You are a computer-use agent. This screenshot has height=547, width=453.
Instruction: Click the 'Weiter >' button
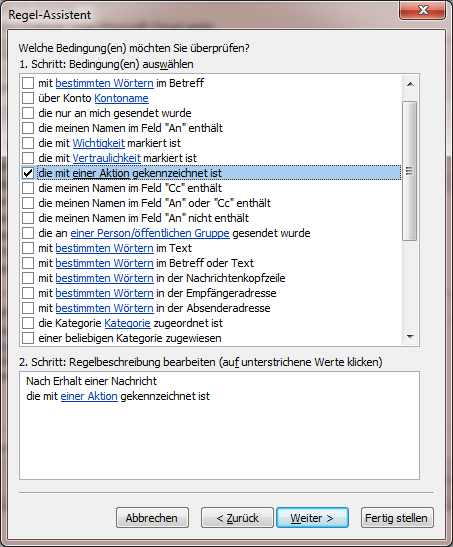pyautogui.click(x=312, y=518)
